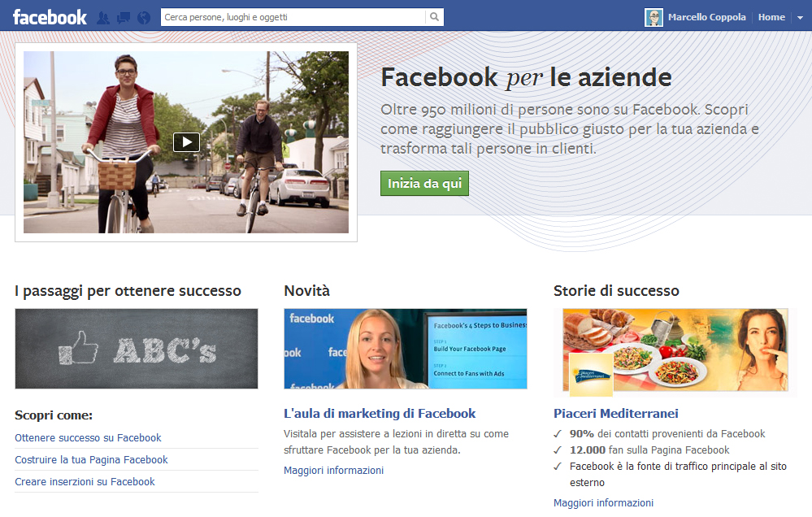Open the Costruire la tua Pagina Facebook link
812x517 pixels.
pyautogui.click(x=91, y=459)
